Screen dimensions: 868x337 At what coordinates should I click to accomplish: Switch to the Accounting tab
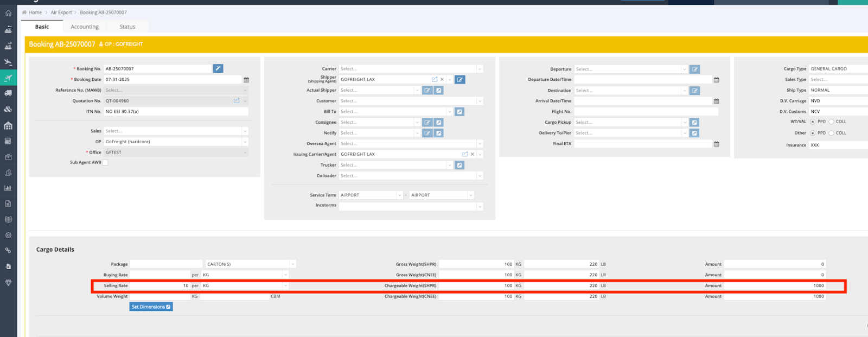point(85,27)
